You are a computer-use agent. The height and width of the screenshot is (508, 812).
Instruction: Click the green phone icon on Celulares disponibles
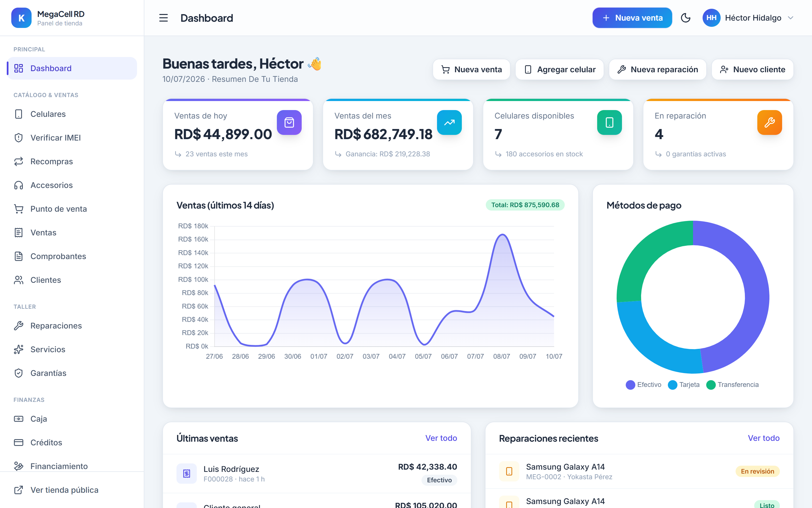[x=609, y=122]
